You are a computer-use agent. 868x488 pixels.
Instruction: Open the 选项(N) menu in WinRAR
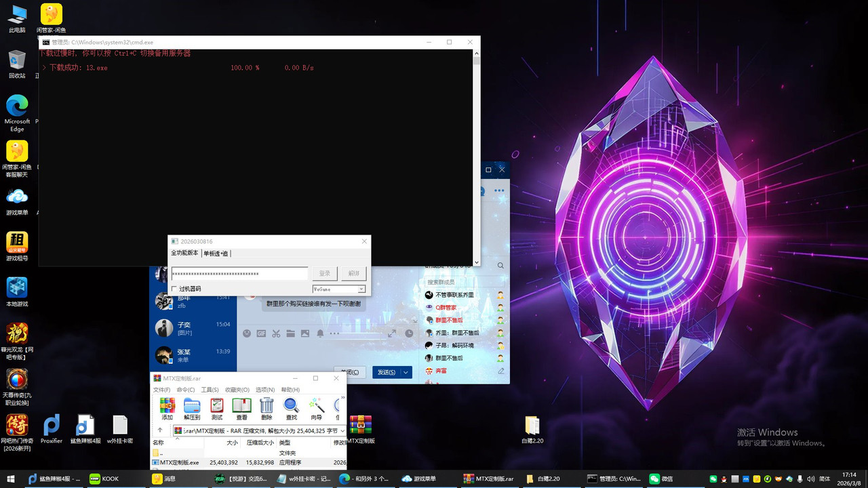pos(265,390)
